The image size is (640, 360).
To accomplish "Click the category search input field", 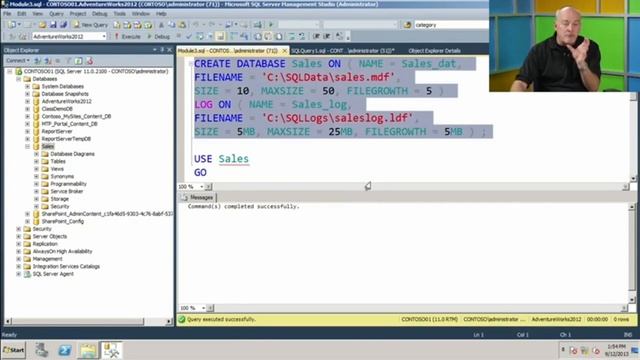I will pyautogui.click(x=451, y=25).
